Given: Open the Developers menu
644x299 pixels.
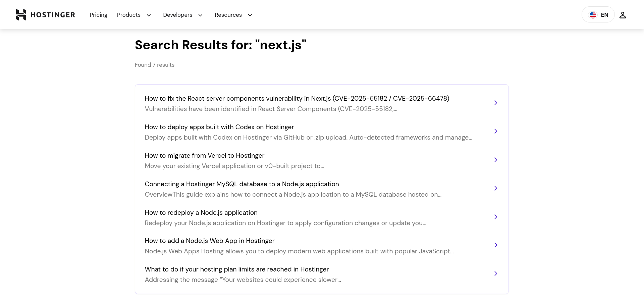Looking at the screenshot, I should click(x=178, y=15).
